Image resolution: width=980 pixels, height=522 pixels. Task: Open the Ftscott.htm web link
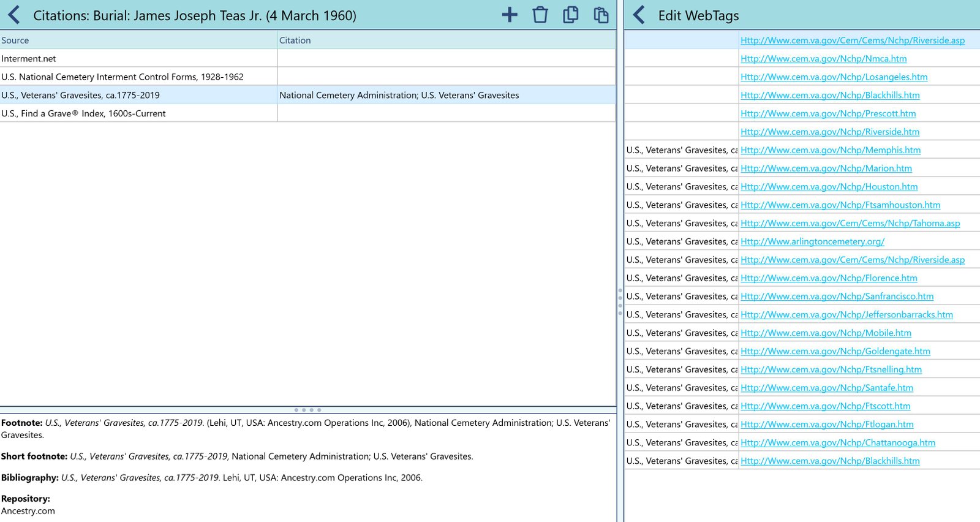click(x=825, y=406)
